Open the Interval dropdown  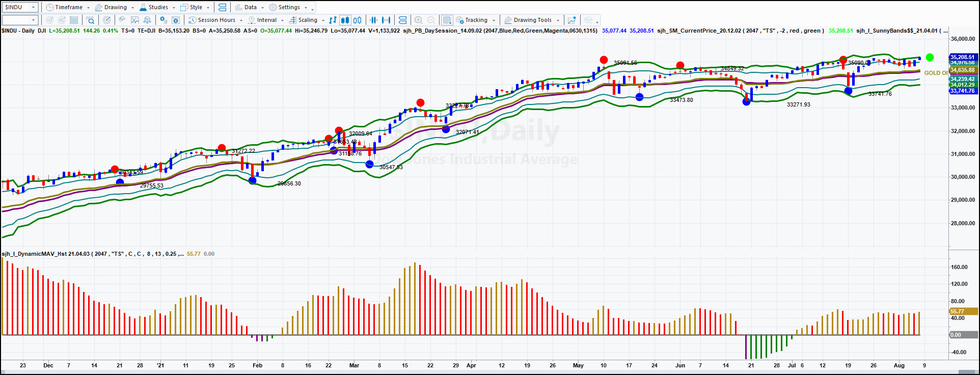(266, 20)
